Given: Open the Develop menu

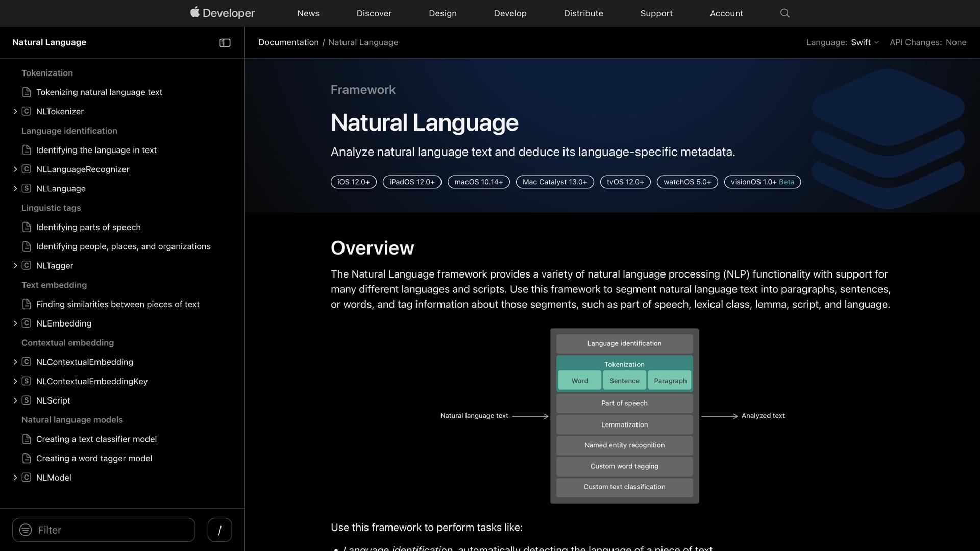Looking at the screenshot, I should point(510,13).
